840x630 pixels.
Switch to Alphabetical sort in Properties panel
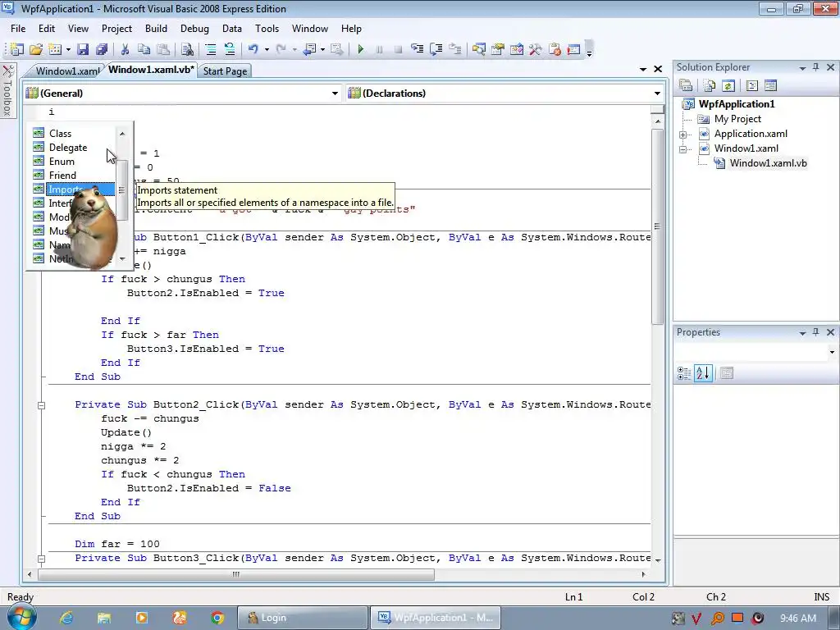click(703, 373)
